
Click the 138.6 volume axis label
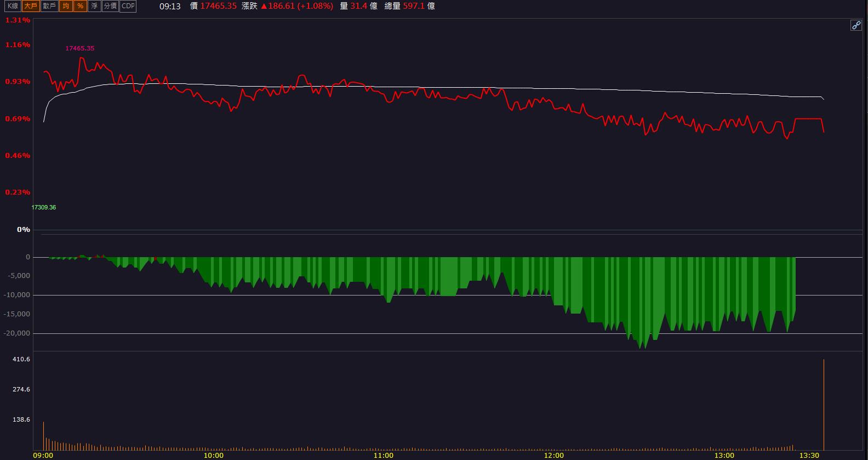point(21,419)
